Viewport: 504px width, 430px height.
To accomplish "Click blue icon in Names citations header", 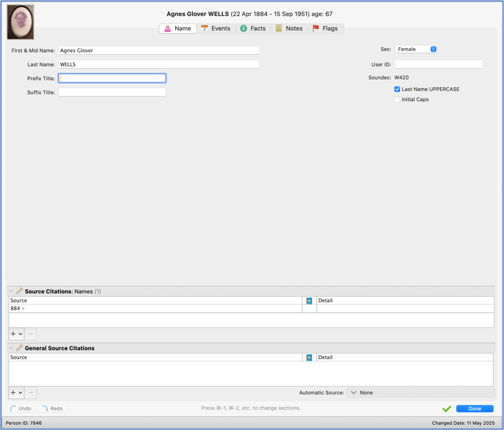I will (x=309, y=301).
